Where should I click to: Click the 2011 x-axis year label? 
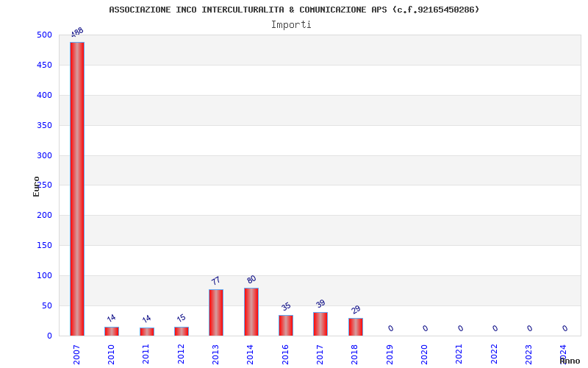click(x=146, y=355)
